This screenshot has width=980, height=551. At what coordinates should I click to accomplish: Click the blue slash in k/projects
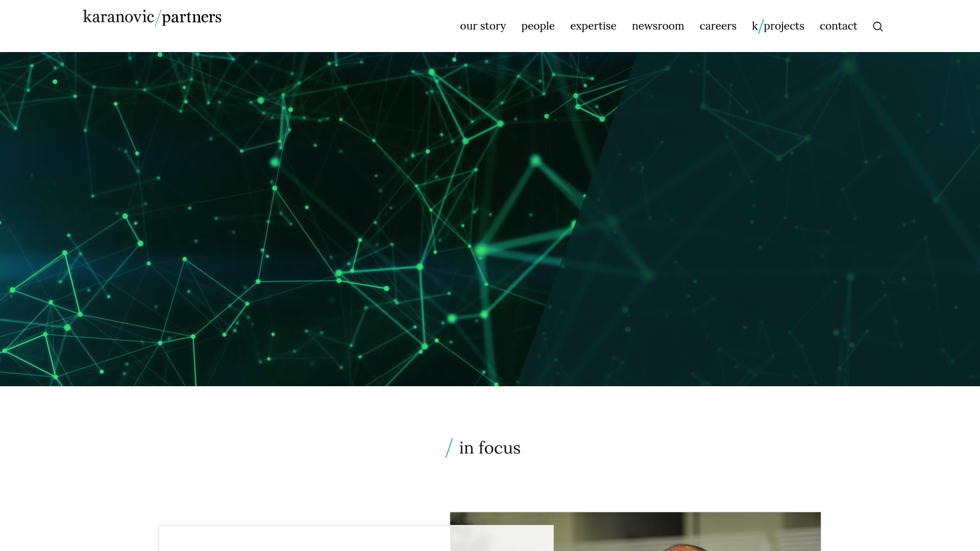[761, 26]
